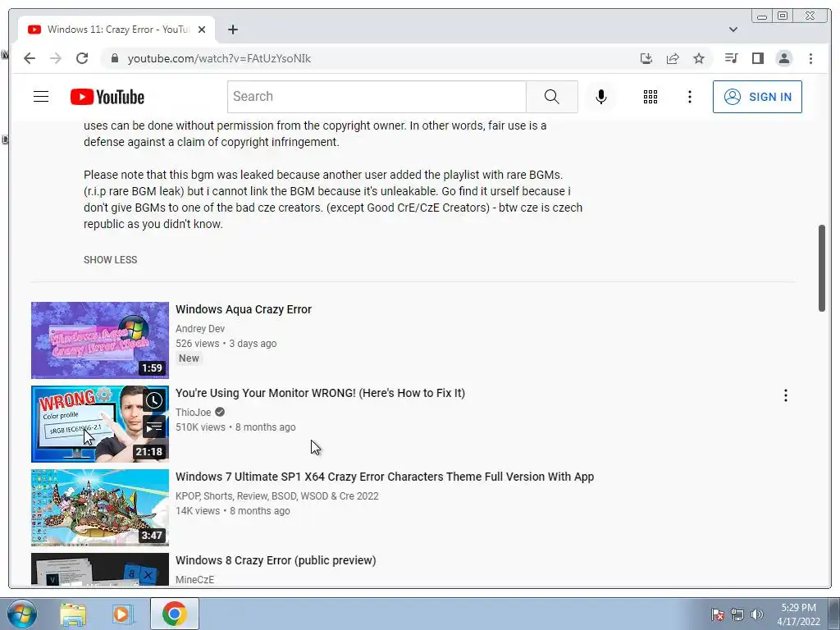Focus the YouTube Search field
This screenshot has height=630, width=840.
[x=377, y=97]
